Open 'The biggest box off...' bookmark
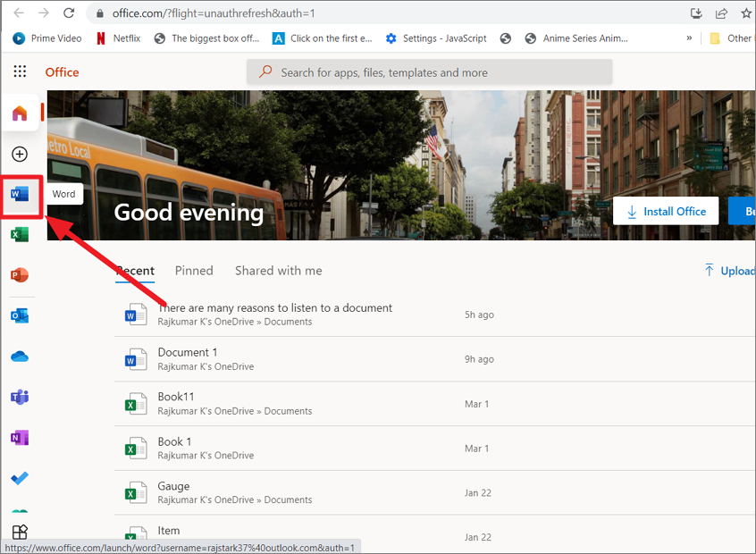 (206, 38)
